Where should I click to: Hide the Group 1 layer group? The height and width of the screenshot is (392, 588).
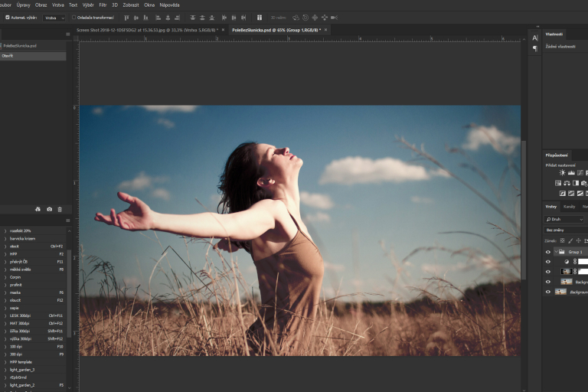(x=547, y=252)
